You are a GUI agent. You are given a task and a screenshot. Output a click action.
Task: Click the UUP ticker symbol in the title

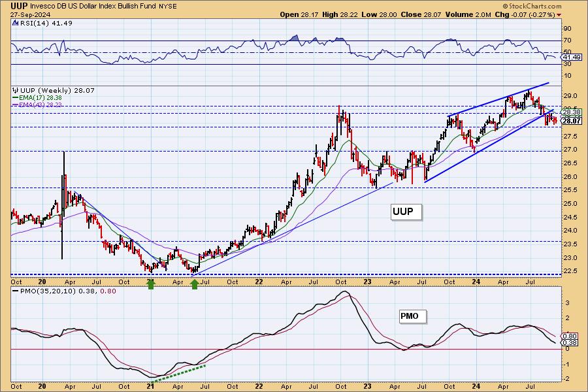point(19,6)
